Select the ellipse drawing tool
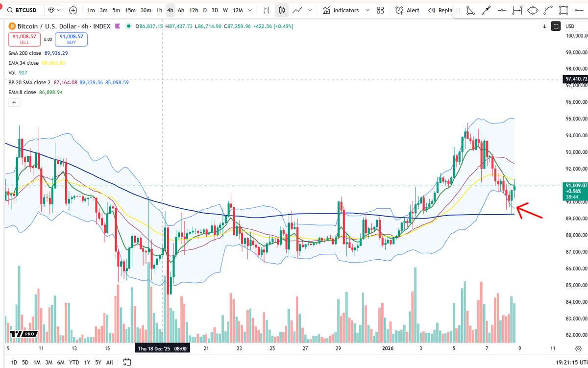 click(x=532, y=10)
